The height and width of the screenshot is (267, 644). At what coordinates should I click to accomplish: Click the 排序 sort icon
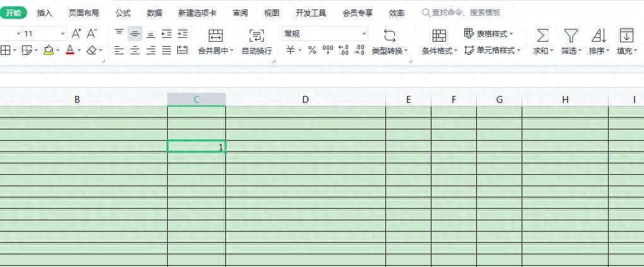599,35
